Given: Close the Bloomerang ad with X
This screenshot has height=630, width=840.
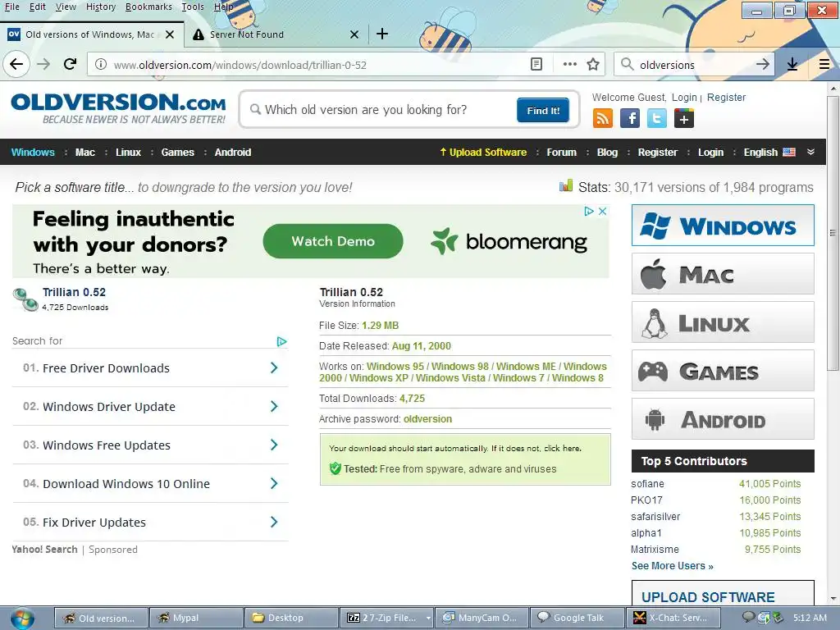Looking at the screenshot, I should 602,211.
